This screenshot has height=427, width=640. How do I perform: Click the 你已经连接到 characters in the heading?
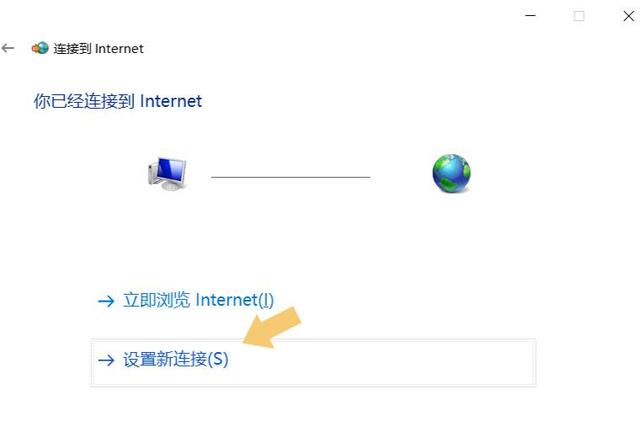click(84, 101)
